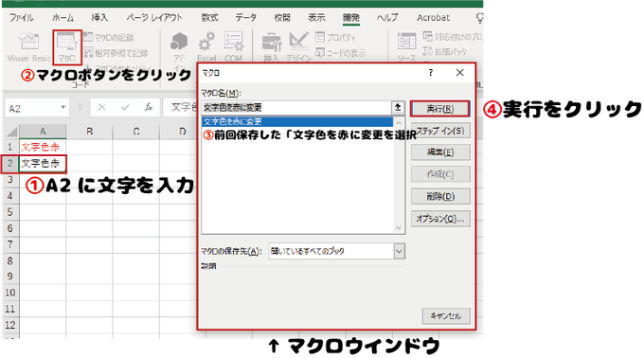This screenshot has width=644, height=358.
Task: Select column C header
Action: pyautogui.click(x=136, y=132)
